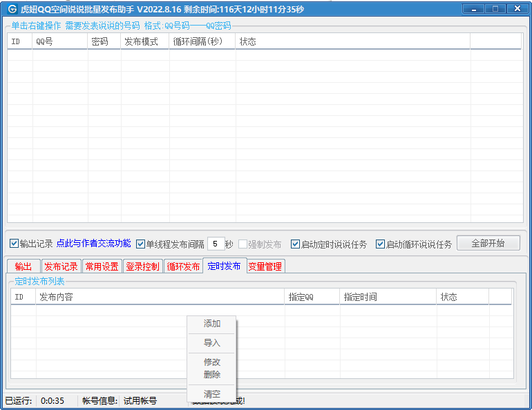The image size is (532, 410).
Task: Maximize the application window
Action: [x=495, y=9]
